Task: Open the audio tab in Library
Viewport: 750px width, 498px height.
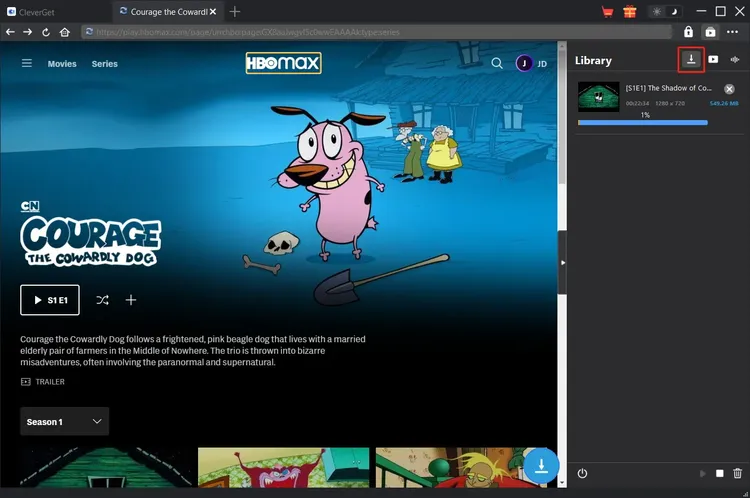Action: pyautogui.click(x=735, y=60)
